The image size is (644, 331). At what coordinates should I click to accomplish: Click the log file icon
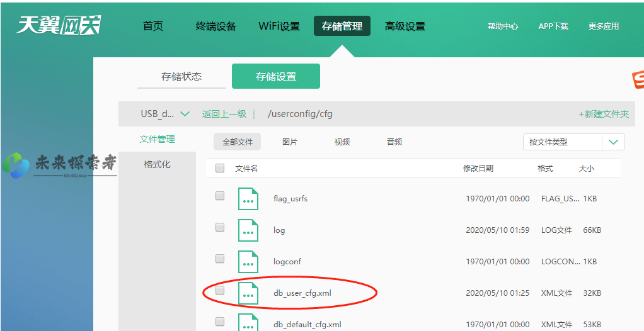pyautogui.click(x=248, y=230)
